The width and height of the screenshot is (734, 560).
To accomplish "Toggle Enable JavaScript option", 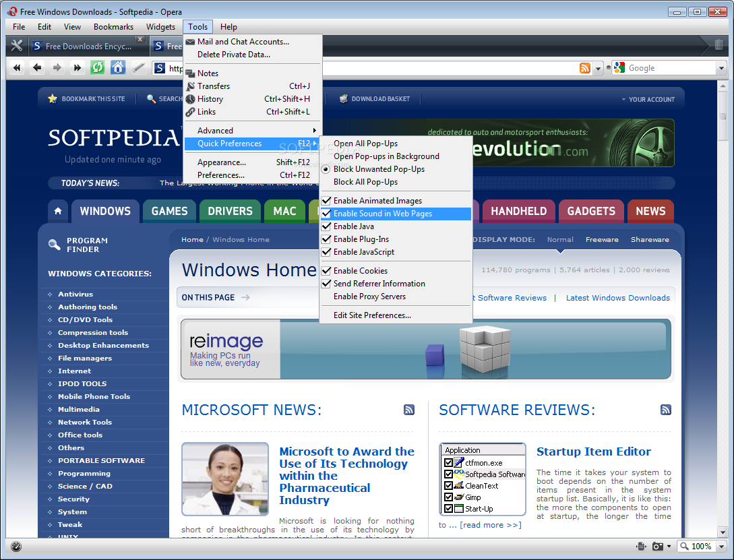I will pos(396,252).
